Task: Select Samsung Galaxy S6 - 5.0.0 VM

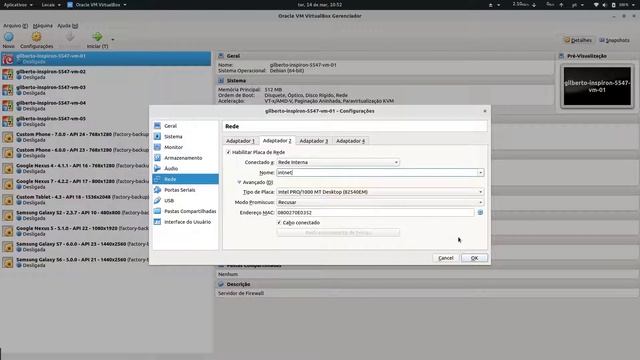Action: (x=75, y=262)
